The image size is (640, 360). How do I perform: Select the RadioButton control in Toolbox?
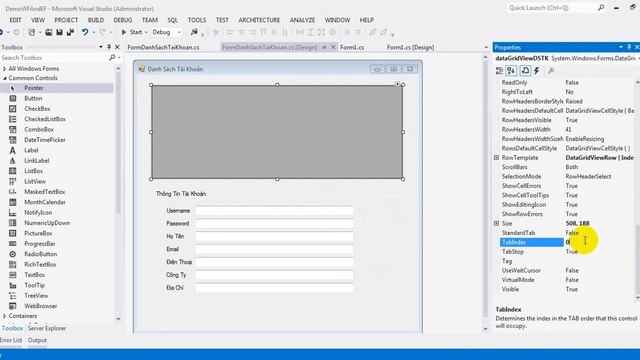coord(40,254)
